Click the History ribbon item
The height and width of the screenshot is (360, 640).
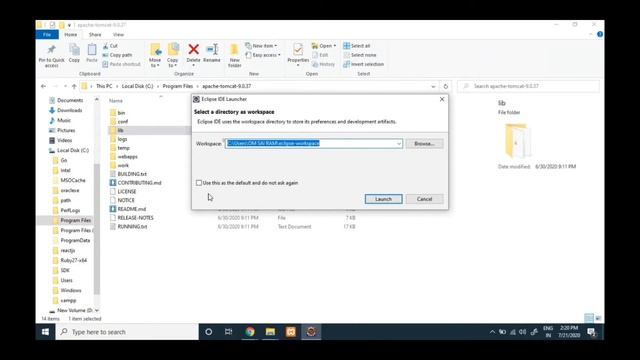pos(323,64)
